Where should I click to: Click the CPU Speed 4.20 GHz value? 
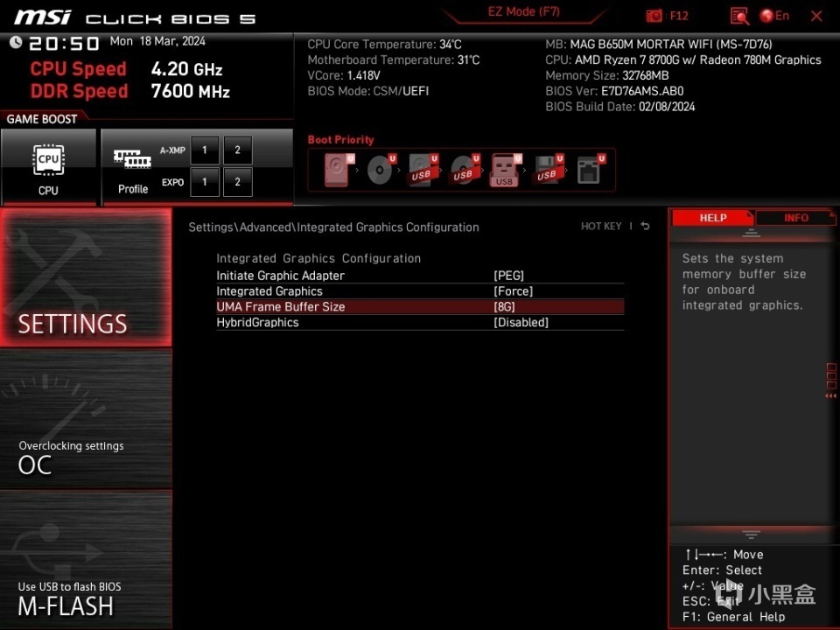(186, 68)
